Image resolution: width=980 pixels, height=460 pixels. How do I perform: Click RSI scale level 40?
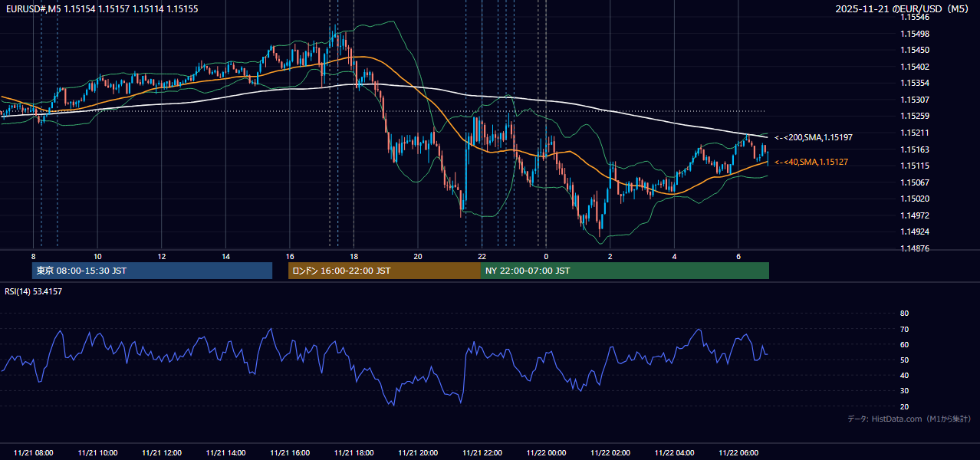[x=904, y=375]
